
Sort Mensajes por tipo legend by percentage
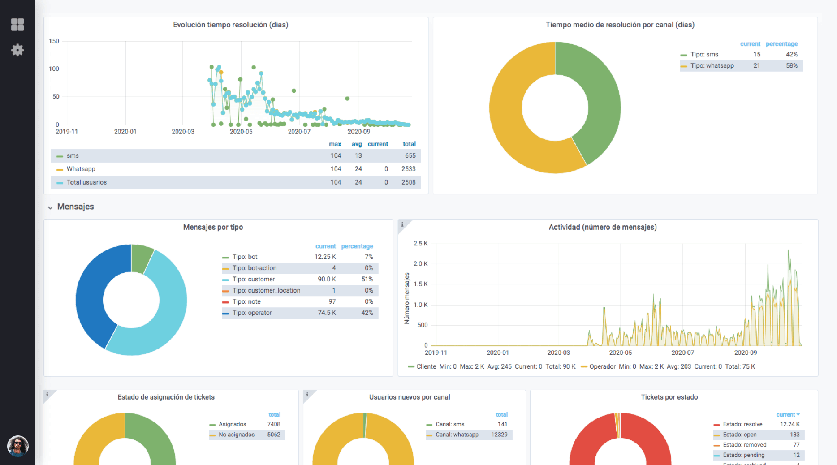click(357, 246)
